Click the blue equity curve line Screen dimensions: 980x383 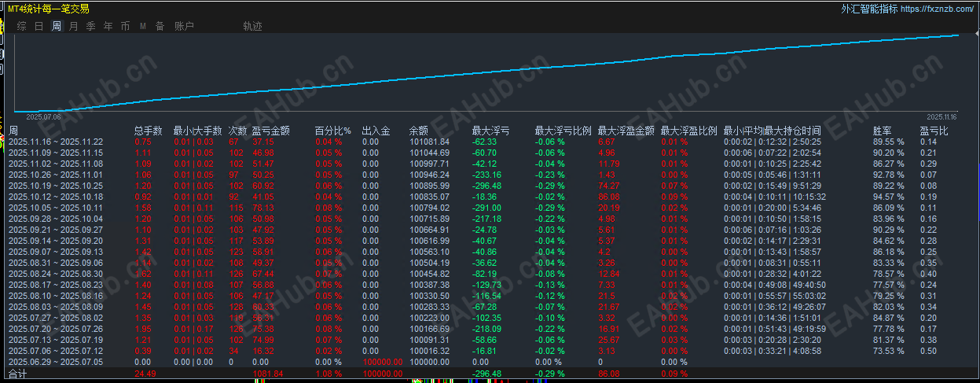click(487, 72)
